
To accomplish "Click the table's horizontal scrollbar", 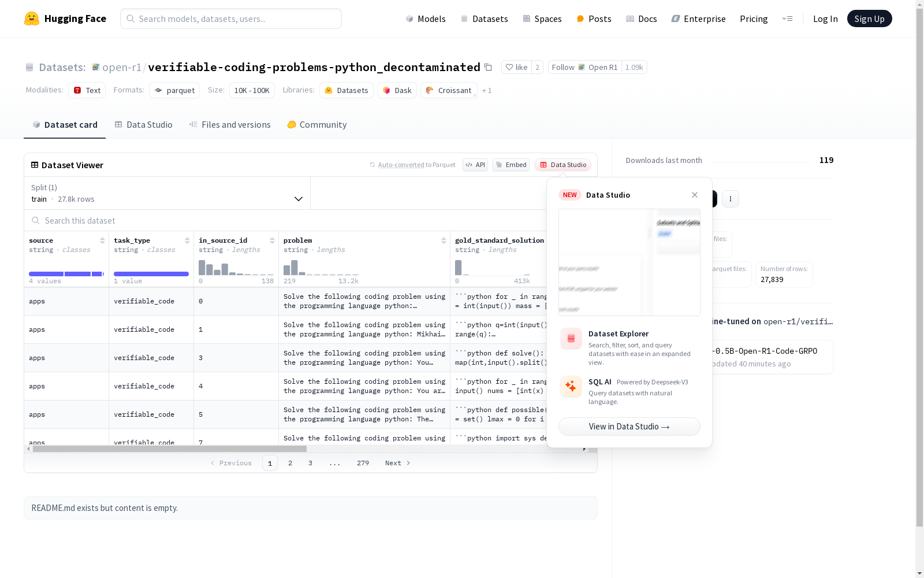I will pos(170,449).
